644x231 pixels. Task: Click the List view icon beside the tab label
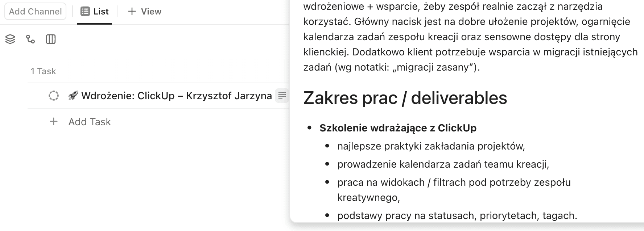tap(86, 11)
